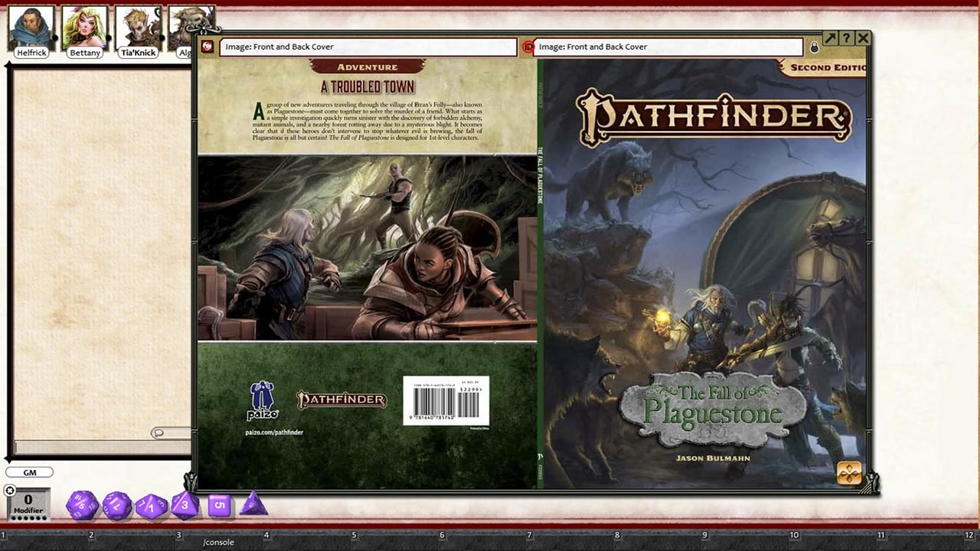Click the Pathfinder module icon in the window header
The image size is (980, 551).
tap(206, 47)
